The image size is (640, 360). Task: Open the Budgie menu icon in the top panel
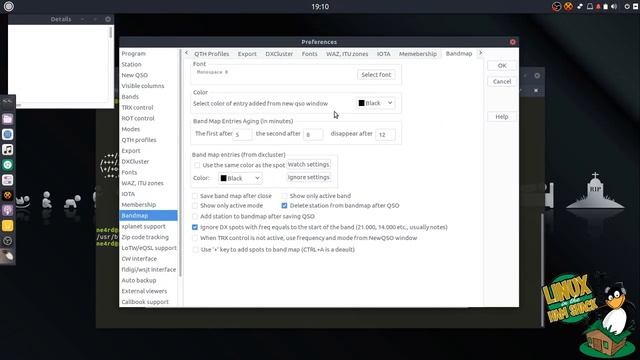9,6
